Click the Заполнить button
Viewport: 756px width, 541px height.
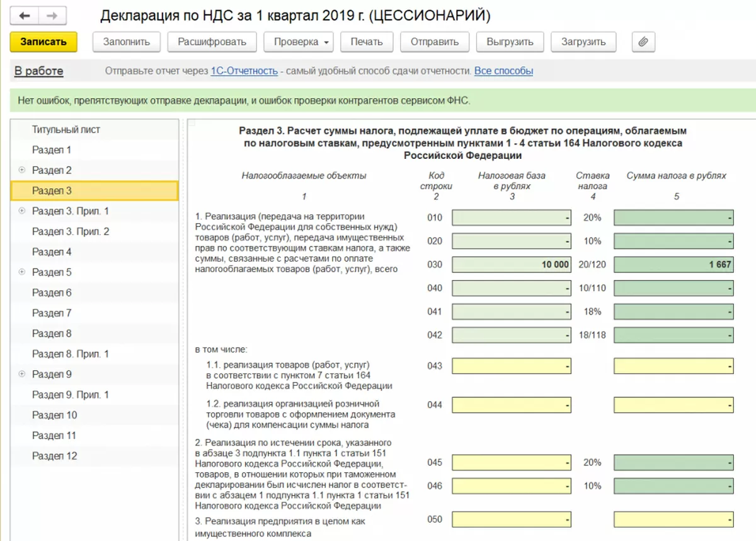click(x=127, y=42)
